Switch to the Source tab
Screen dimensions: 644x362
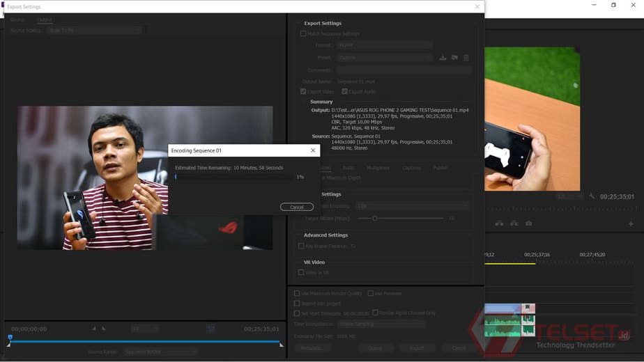tap(17, 19)
